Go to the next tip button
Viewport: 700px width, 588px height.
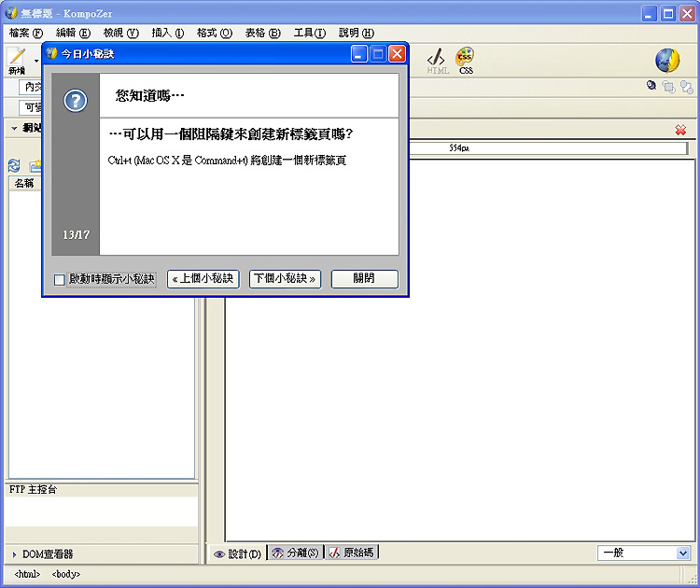pyautogui.click(x=285, y=279)
